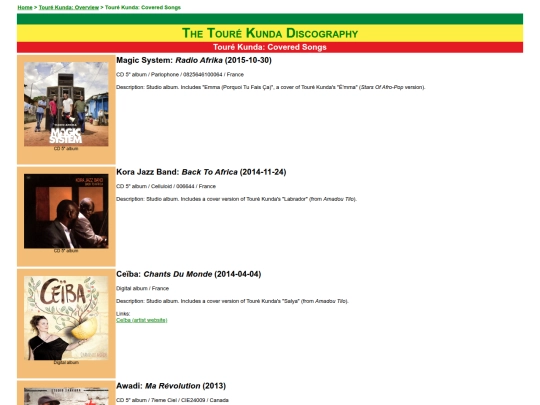Click 'CD 5" album' caption under Magic System cover
The height and width of the screenshot is (405, 540).
(66, 149)
